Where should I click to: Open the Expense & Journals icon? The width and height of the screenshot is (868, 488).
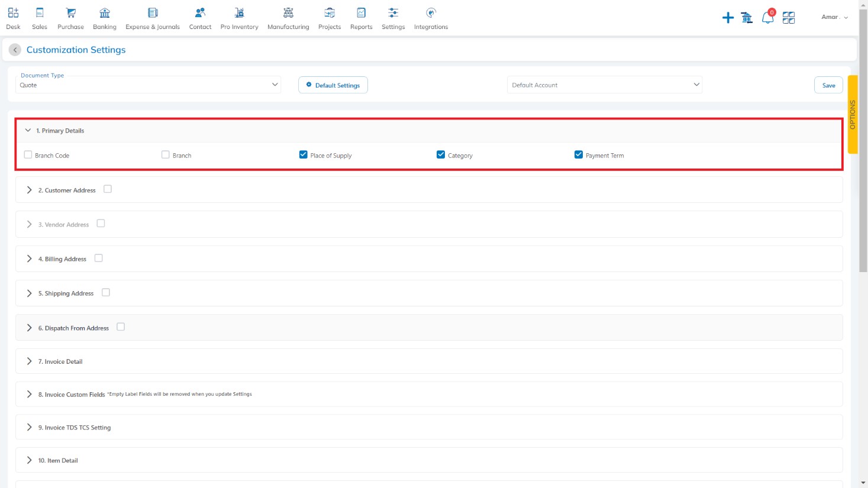tap(153, 13)
